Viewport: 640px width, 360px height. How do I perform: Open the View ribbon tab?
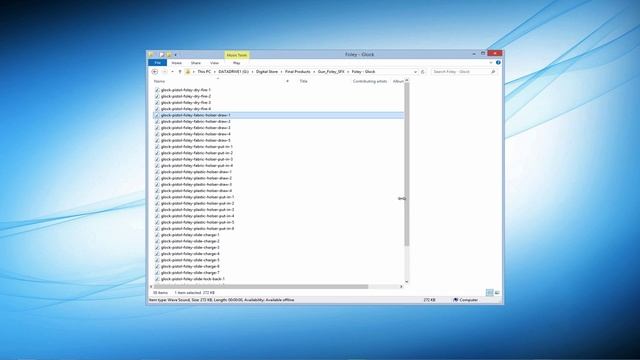click(x=214, y=63)
